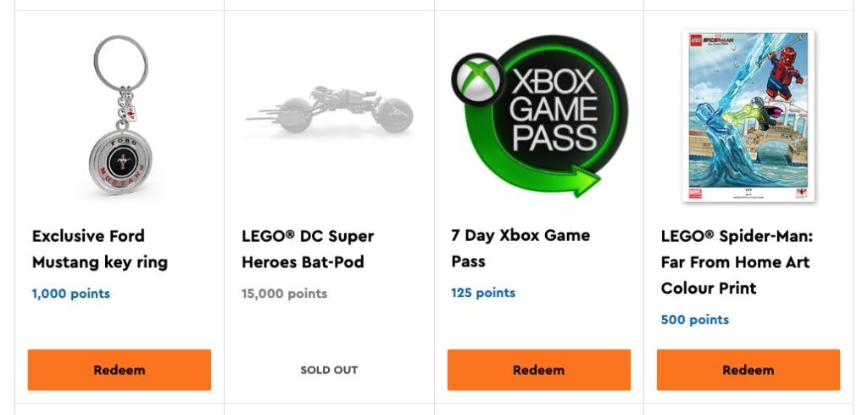This screenshot has width=868, height=415.
Task: Open the 7 Day Xbox Game Pass title
Action: coord(520,249)
